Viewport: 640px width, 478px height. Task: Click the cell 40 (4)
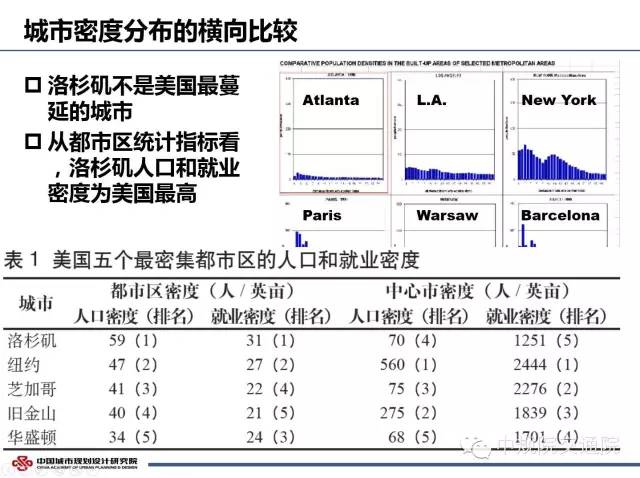[x=133, y=413]
